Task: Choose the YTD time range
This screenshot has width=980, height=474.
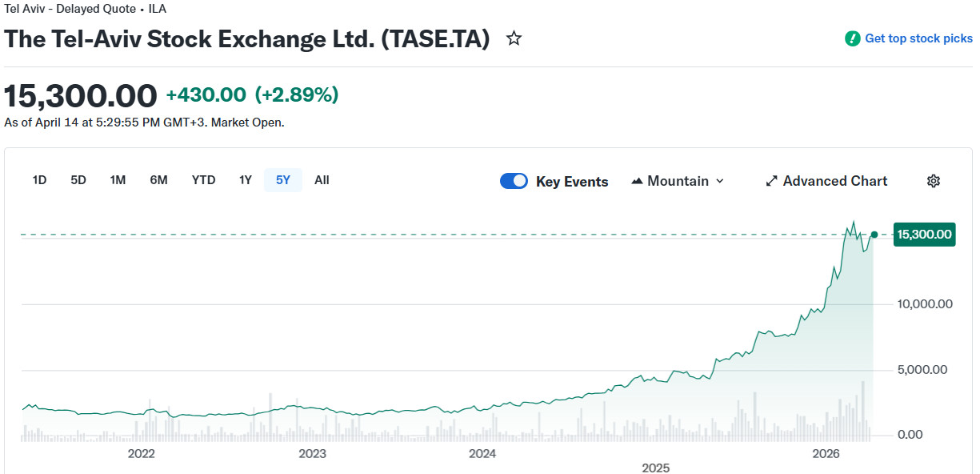Action: point(203,180)
